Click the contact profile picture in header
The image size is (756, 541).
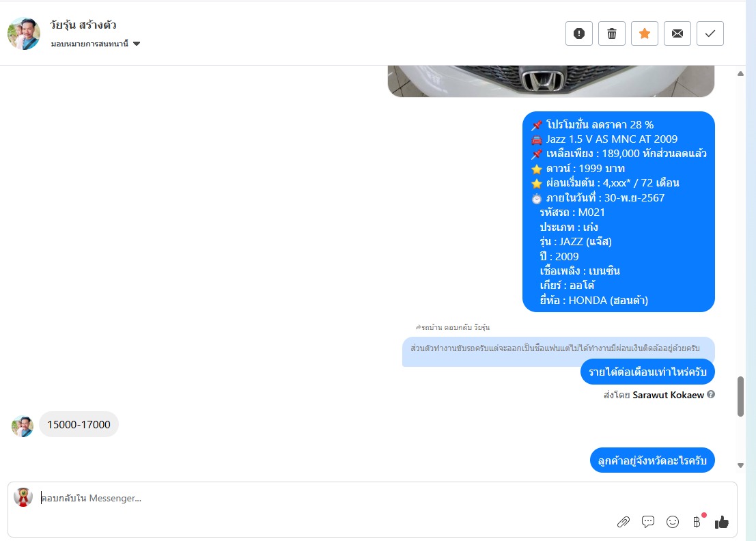point(24,33)
